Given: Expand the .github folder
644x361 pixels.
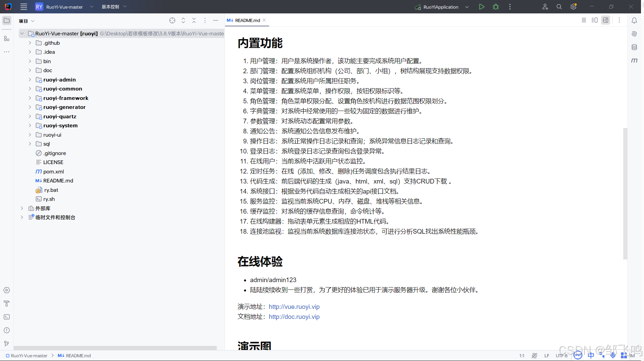Looking at the screenshot, I should click(30, 43).
